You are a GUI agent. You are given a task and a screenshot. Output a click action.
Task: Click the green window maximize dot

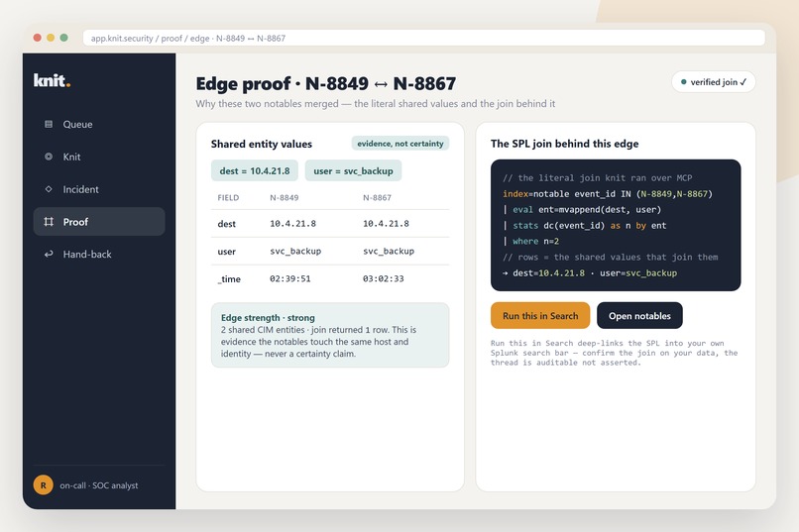click(63, 38)
